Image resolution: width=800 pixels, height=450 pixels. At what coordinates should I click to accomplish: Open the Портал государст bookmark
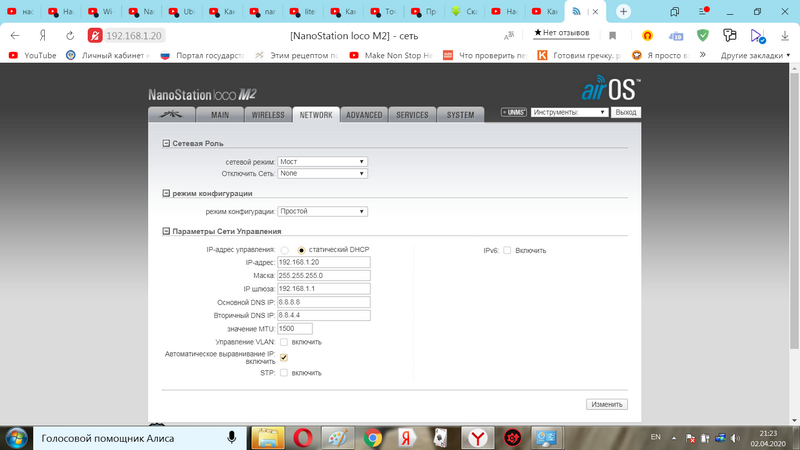(x=203, y=55)
